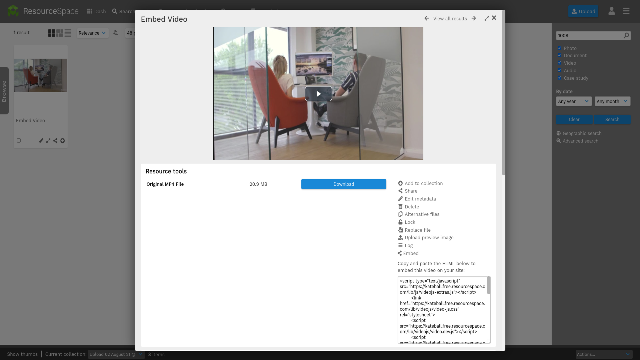Image resolution: width=640 pixels, height=360 pixels.
Task: Switch to large thumbnails grid view
Action: [51, 33]
